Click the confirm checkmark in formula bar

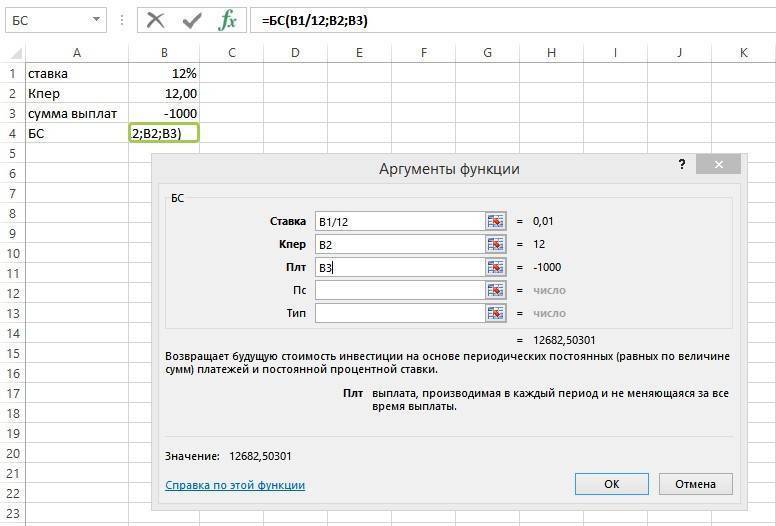coord(192,19)
